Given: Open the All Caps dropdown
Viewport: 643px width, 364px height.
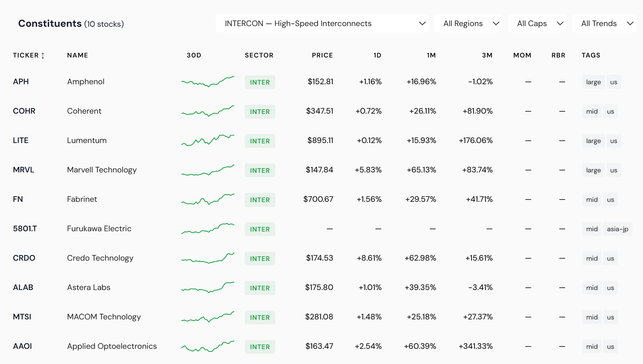Looking at the screenshot, I should pyautogui.click(x=537, y=23).
